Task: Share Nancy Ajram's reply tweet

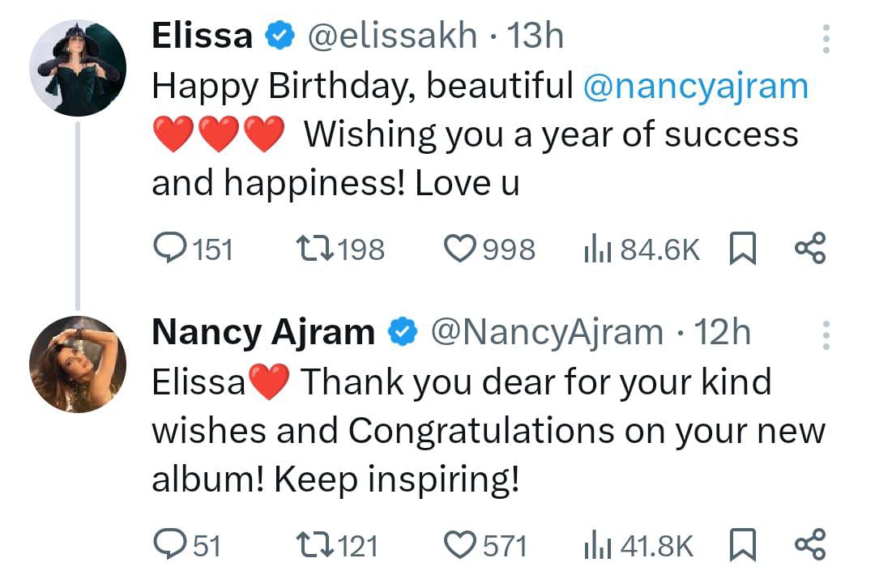Action: [809, 544]
